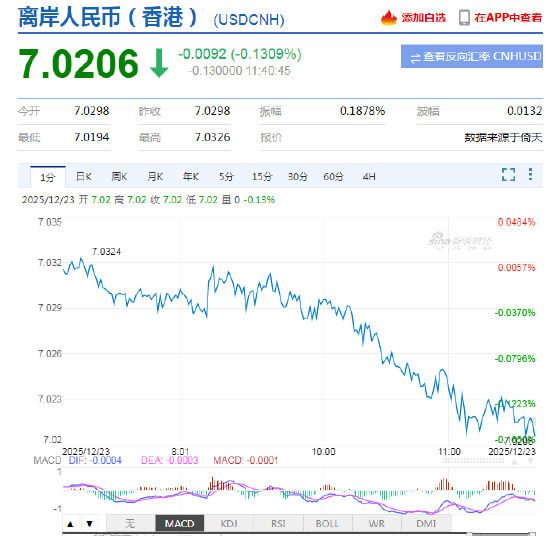Click the green down arrow beside price

click(x=159, y=63)
